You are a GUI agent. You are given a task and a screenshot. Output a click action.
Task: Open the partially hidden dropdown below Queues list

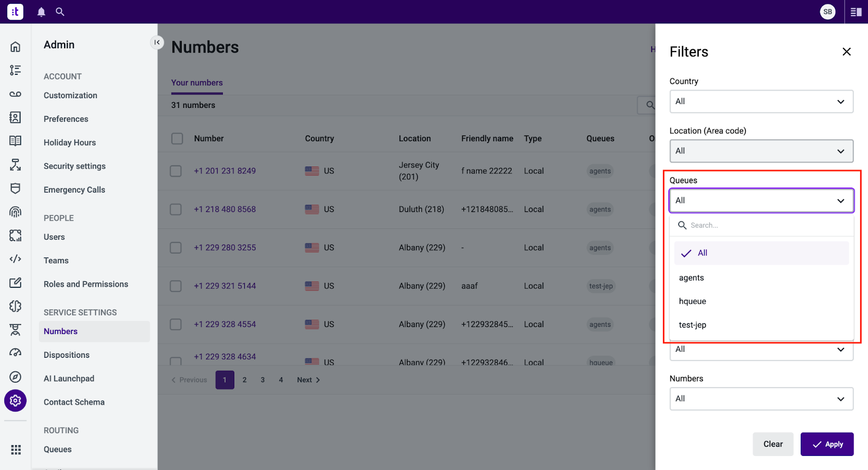pos(761,350)
